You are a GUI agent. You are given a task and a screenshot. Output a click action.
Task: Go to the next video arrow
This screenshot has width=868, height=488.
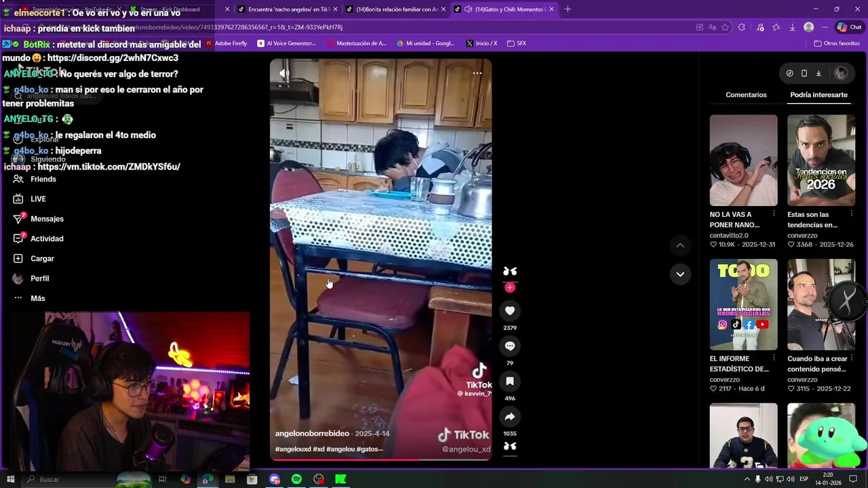click(x=680, y=274)
